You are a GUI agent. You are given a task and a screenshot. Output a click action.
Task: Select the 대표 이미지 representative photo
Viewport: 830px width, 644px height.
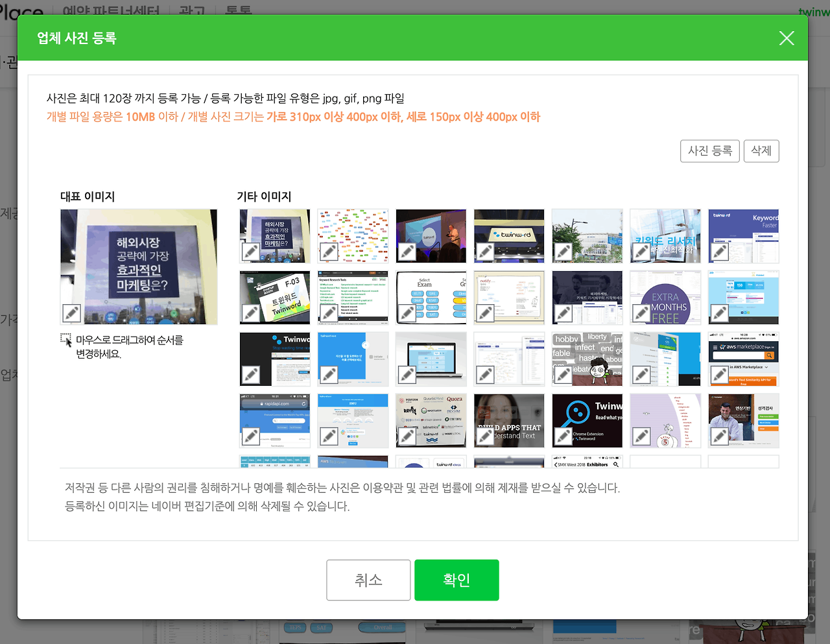click(x=138, y=267)
